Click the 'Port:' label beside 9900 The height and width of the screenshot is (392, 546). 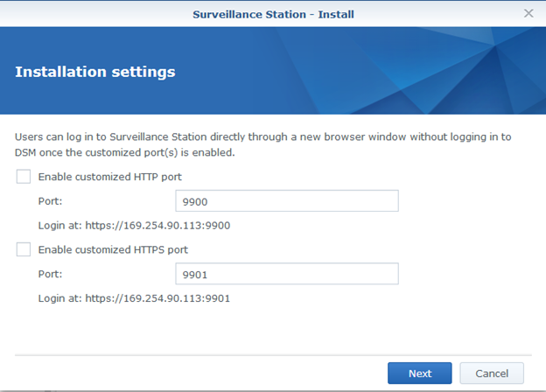(x=50, y=201)
